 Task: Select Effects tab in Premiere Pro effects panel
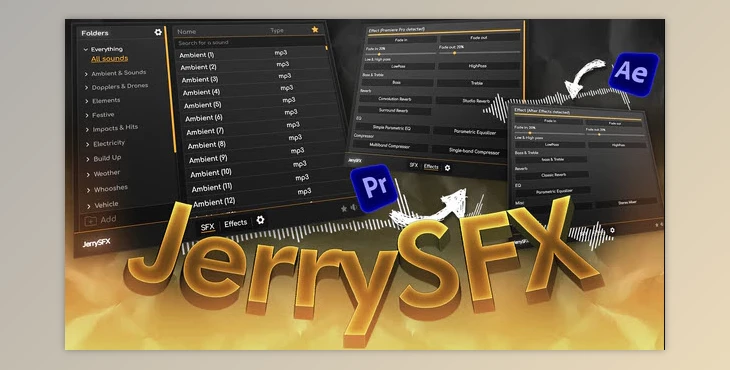(431, 167)
